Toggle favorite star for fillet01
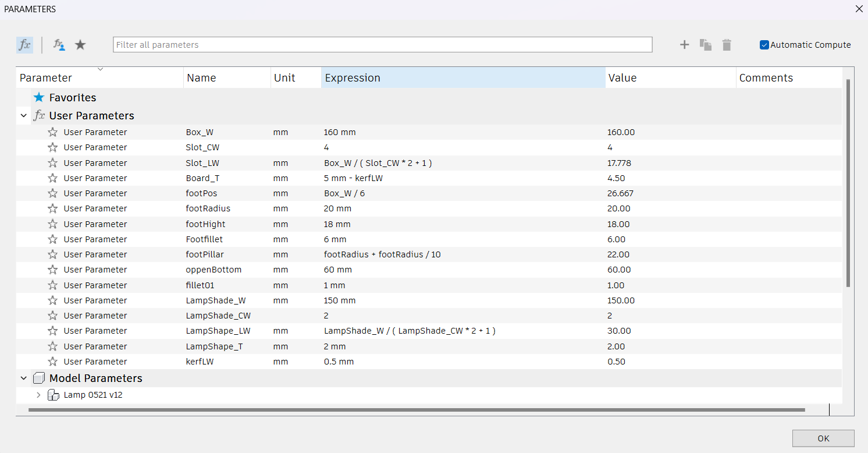 pos(53,285)
